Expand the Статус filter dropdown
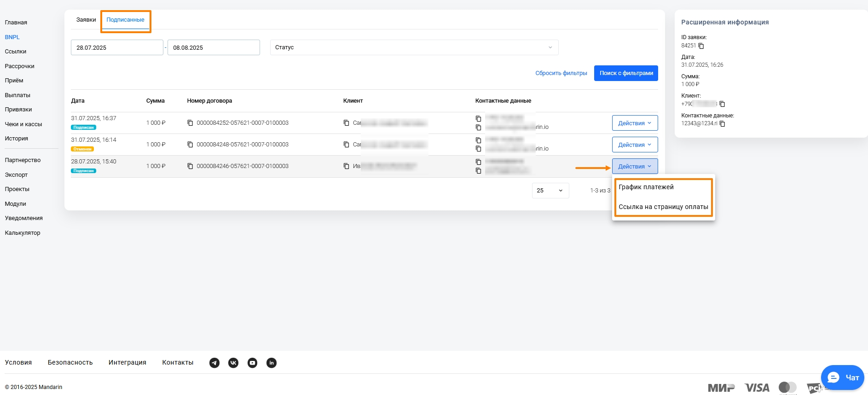The image size is (868, 395). (x=414, y=47)
